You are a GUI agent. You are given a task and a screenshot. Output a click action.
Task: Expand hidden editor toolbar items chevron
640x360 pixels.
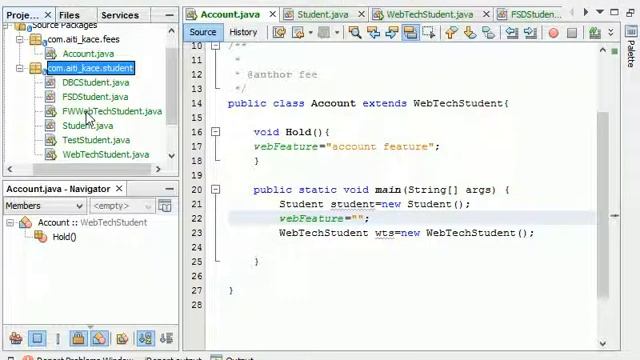click(611, 32)
